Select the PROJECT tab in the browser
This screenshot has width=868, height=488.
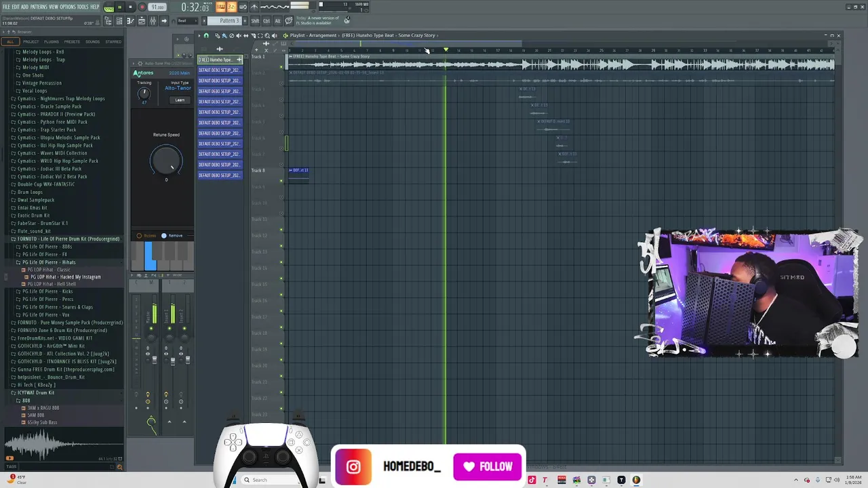[31, 41]
